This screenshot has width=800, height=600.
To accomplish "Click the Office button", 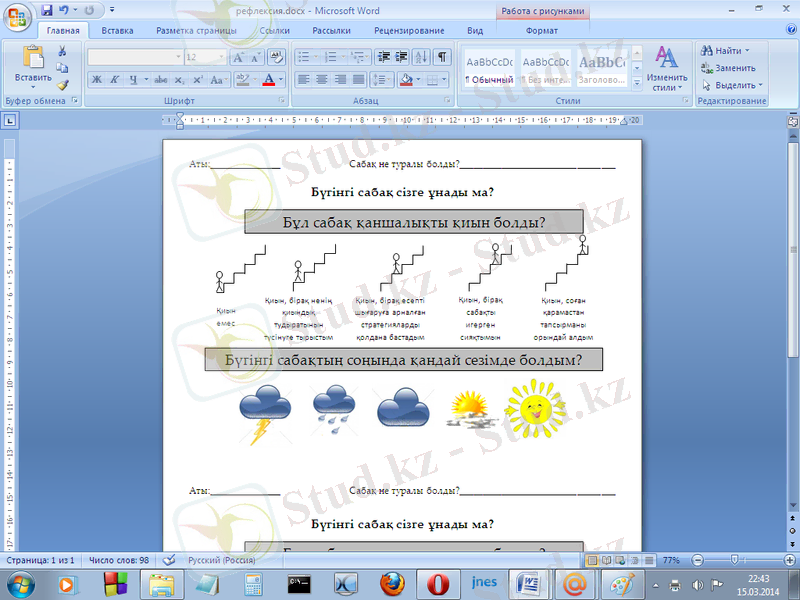I will click(x=18, y=16).
